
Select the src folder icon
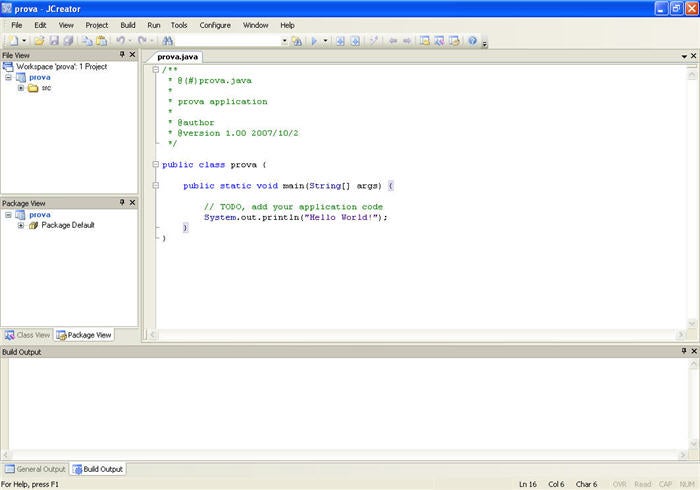pyautogui.click(x=33, y=88)
